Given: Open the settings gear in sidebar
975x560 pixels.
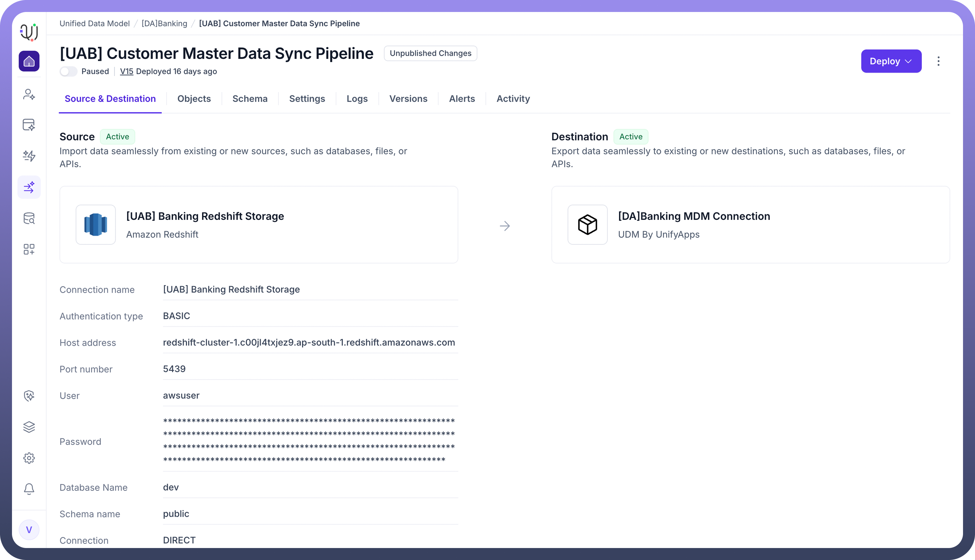Looking at the screenshot, I should (x=29, y=458).
